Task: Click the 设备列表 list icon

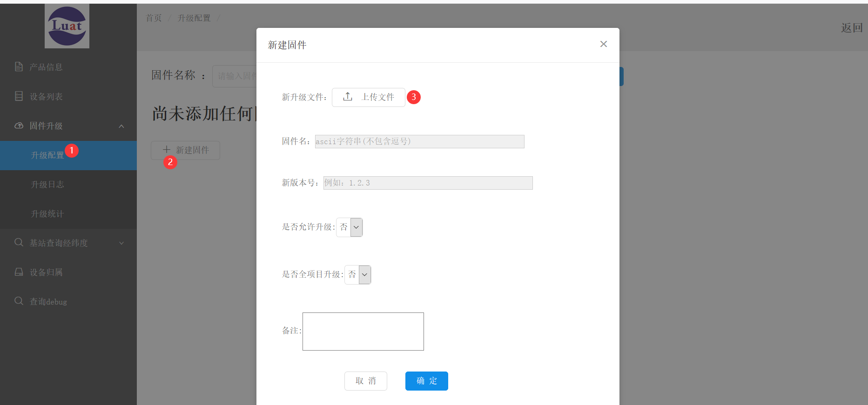Action: tap(19, 96)
